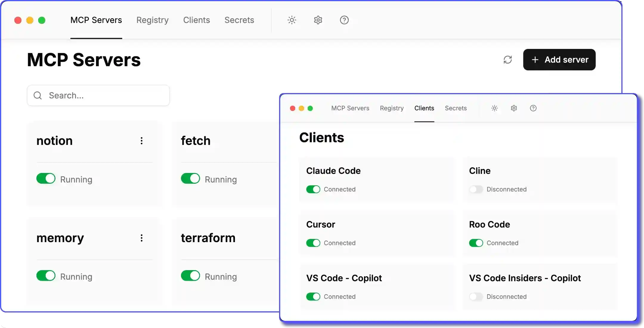
Task: Click the Add server button
Action: point(559,60)
